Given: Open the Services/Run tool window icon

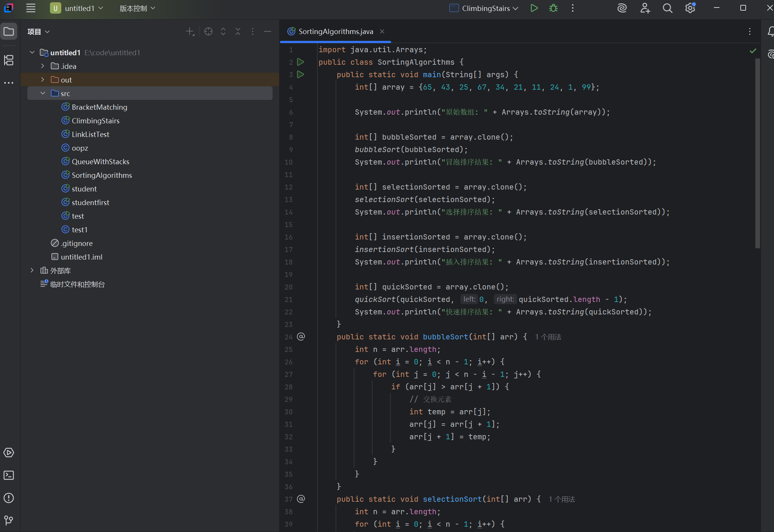Looking at the screenshot, I should click(9, 453).
